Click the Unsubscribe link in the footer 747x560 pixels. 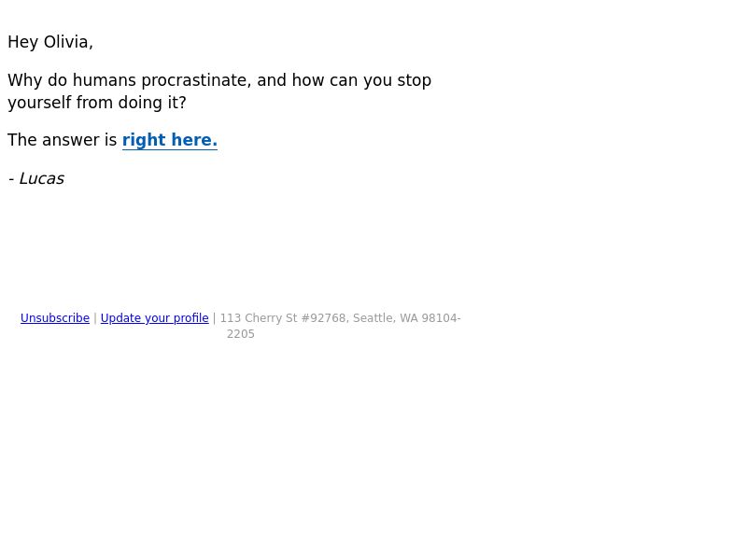(x=55, y=318)
